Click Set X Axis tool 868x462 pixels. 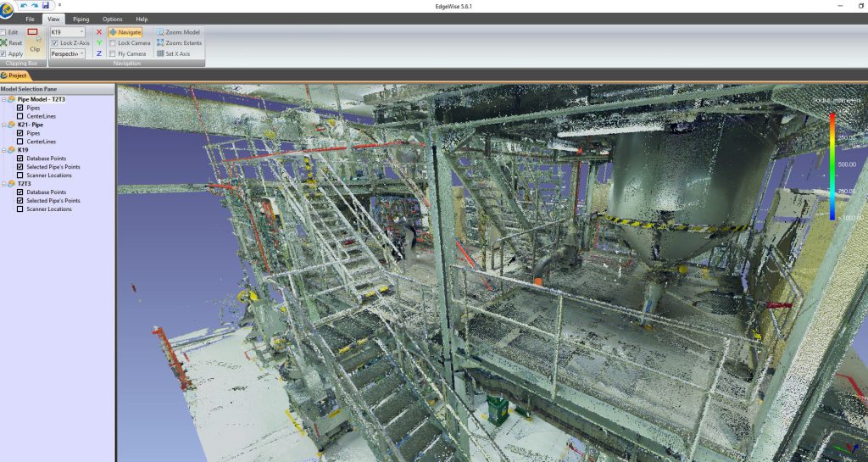click(160, 53)
